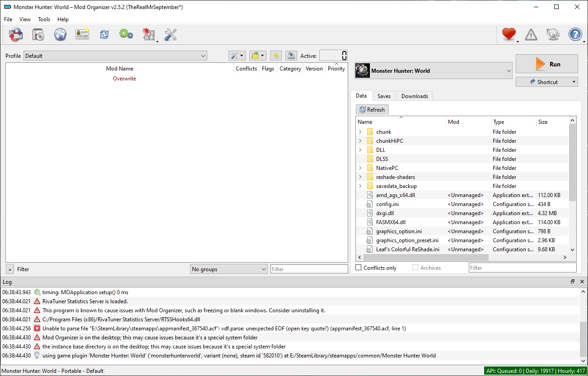Open the File menu
Viewport: 588px width, 376px height.
click(x=8, y=19)
